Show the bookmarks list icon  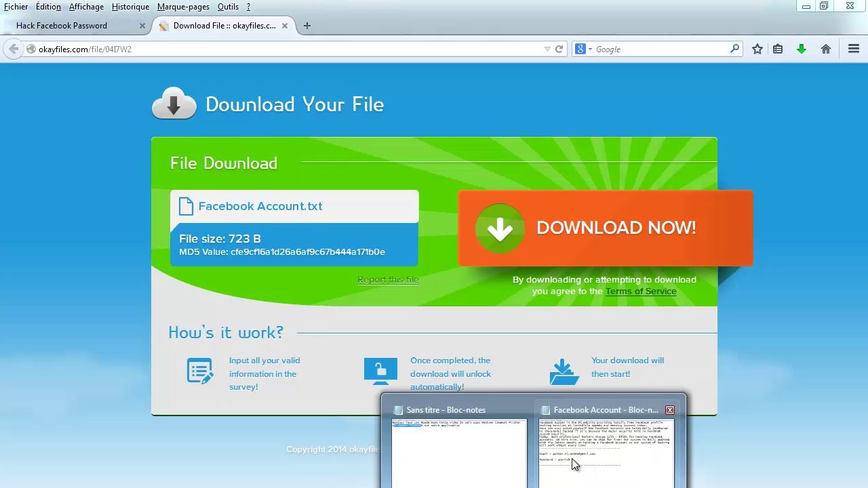click(x=778, y=49)
